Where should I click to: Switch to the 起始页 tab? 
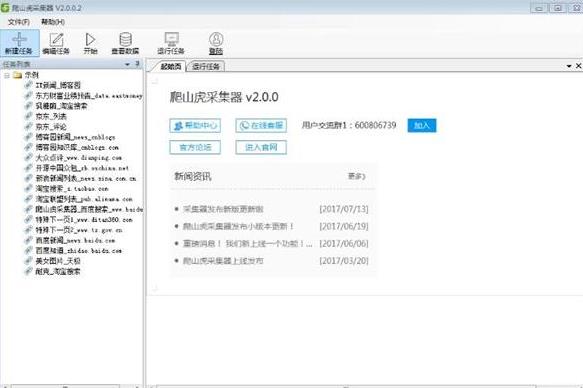171,67
